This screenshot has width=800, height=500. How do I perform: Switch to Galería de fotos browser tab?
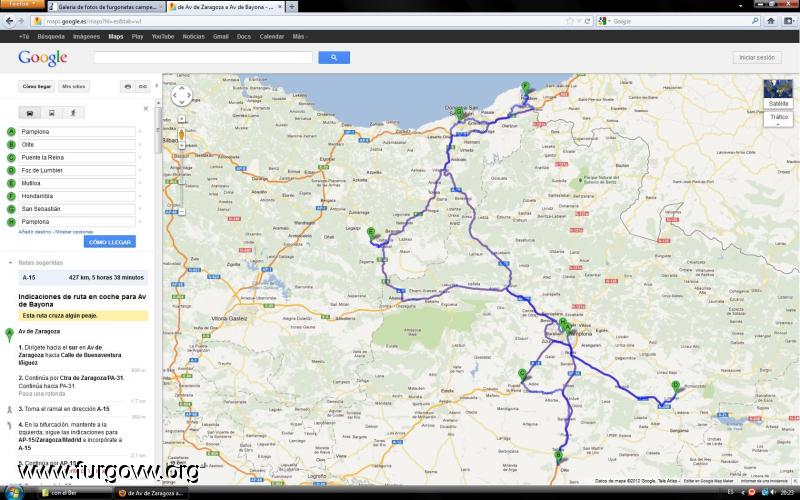(x=106, y=7)
